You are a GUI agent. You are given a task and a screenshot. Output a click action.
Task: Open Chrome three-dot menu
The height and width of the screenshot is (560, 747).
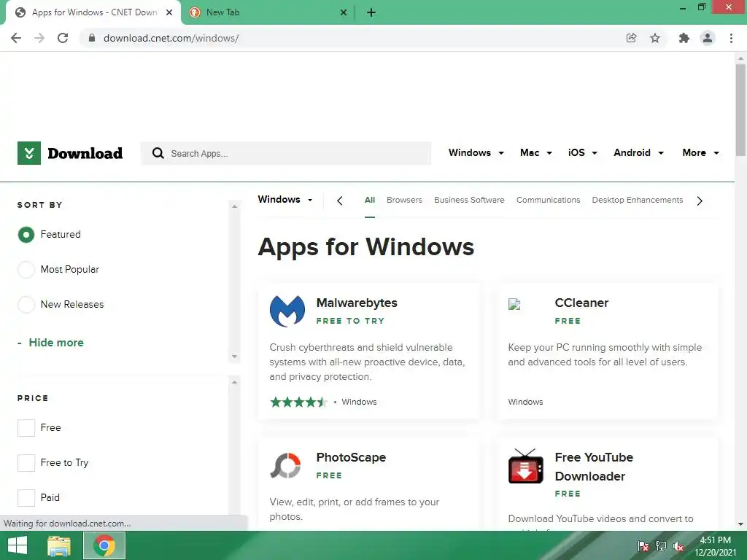pos(731,38)
